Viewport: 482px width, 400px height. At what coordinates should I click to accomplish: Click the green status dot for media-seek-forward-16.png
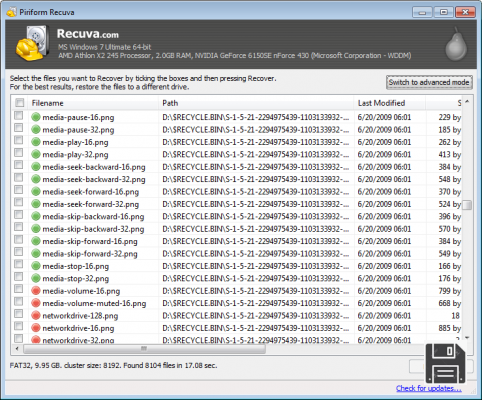click(36, 192)
